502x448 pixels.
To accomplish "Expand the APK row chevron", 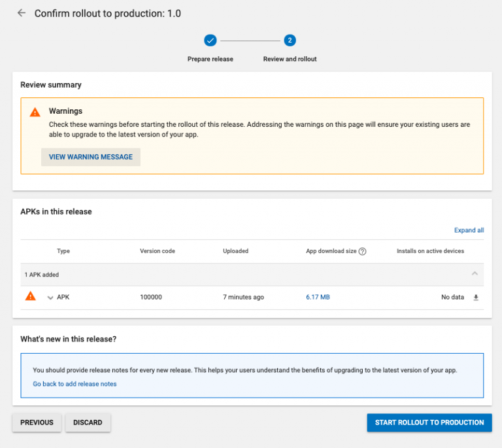I will [x=50, y=298].
